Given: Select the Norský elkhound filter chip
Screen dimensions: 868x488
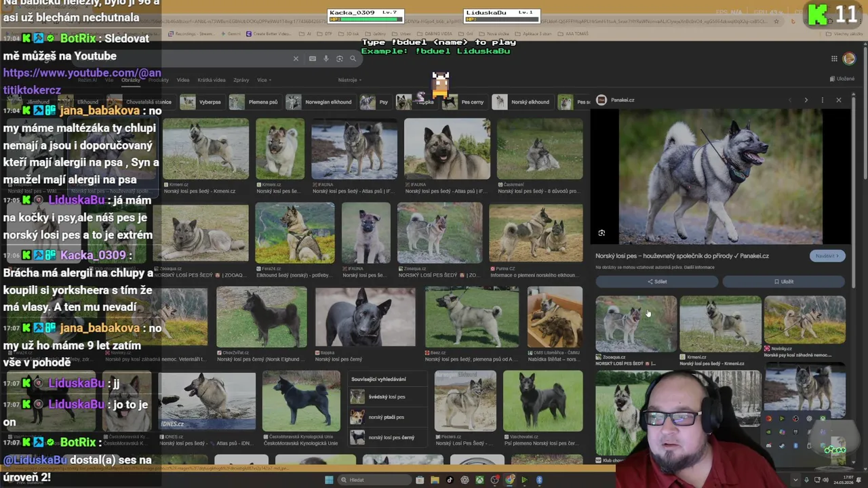Looking at the screenshot, I should 522,102.
